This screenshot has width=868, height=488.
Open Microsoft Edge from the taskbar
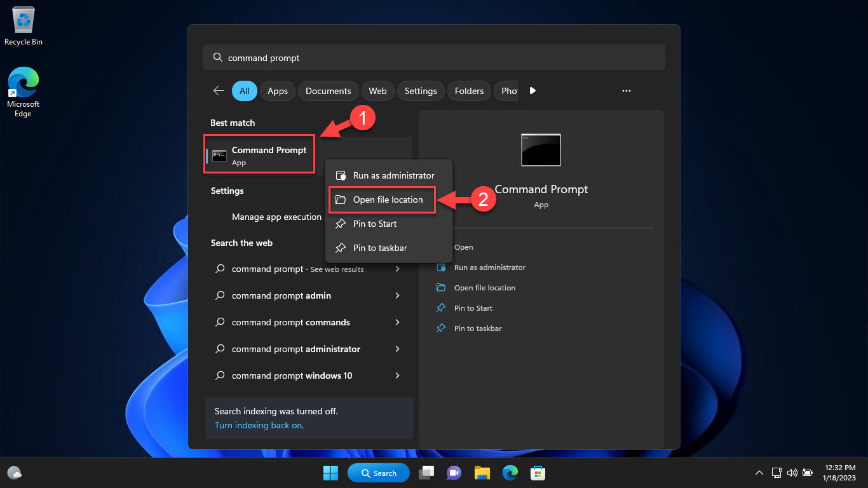coord(510,473)
